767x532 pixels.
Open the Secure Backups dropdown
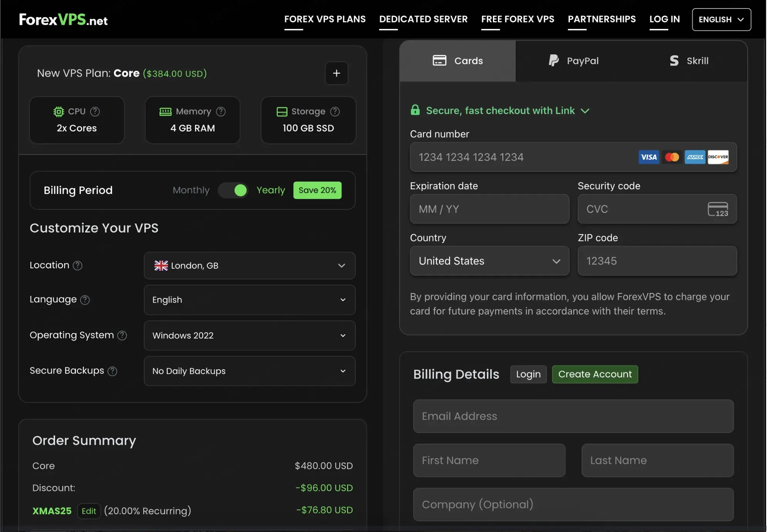249,371
